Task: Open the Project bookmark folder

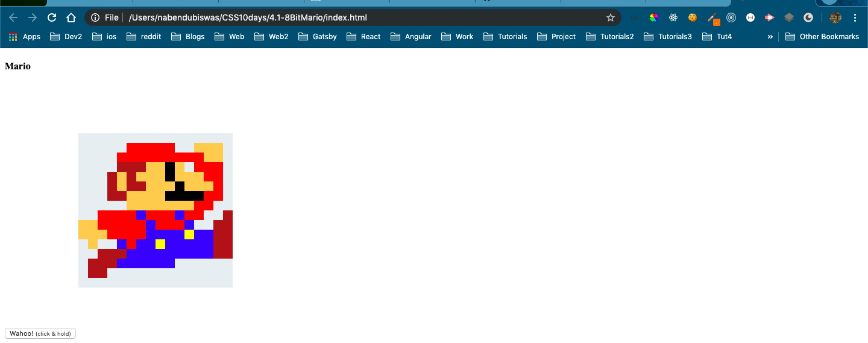Action: [x=556, y=37]
